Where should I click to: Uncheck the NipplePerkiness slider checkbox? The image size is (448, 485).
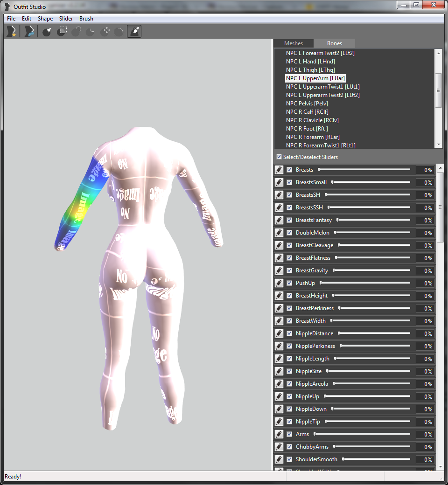(289, 346)
